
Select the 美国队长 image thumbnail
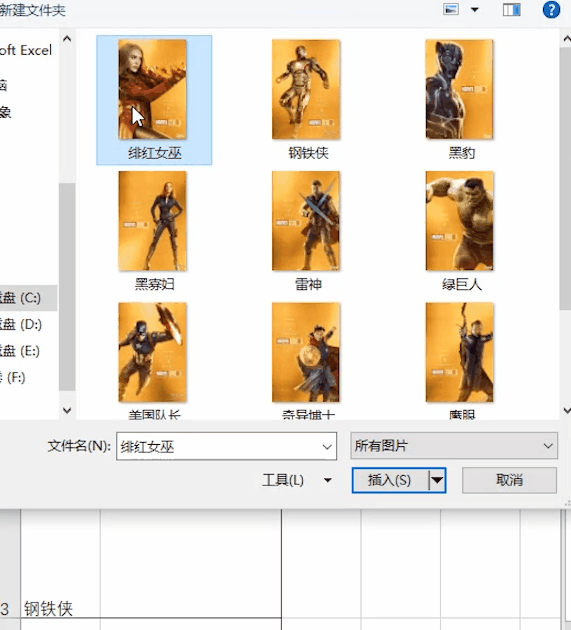(x=152, y=352)
